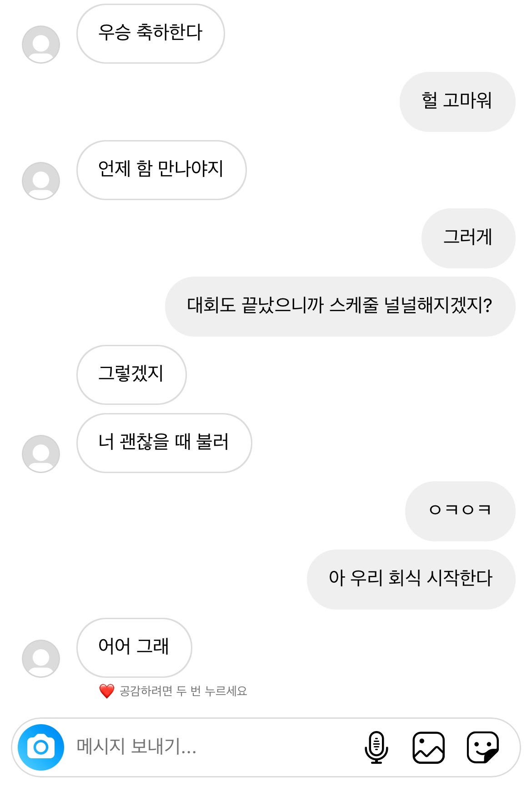Click the '공감하려면 두 번 누르세요' hint text

click(x=183, y=691)
